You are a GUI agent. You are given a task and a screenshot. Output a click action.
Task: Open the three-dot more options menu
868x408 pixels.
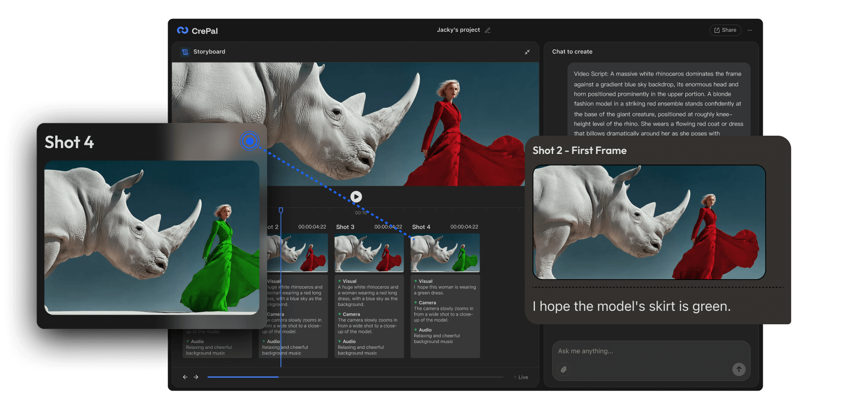click(750, 30)
